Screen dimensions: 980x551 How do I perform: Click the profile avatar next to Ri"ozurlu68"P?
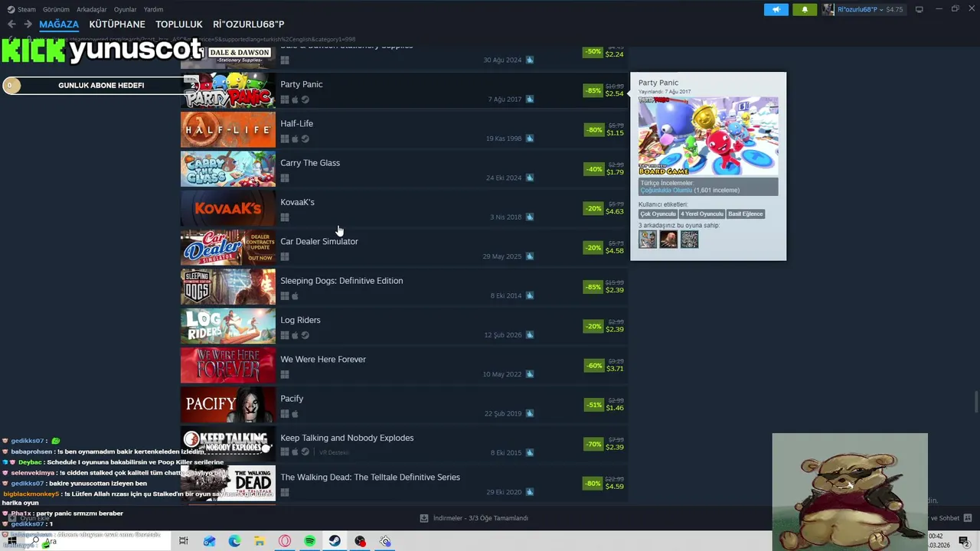pyautogui.click(x=828, y=9)
